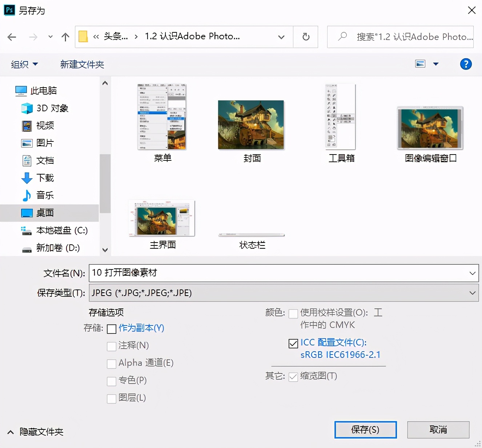This screenshot has height=448, width=482.
Task: Click the back navigation arrow
Action: click(x=12, y=37)
